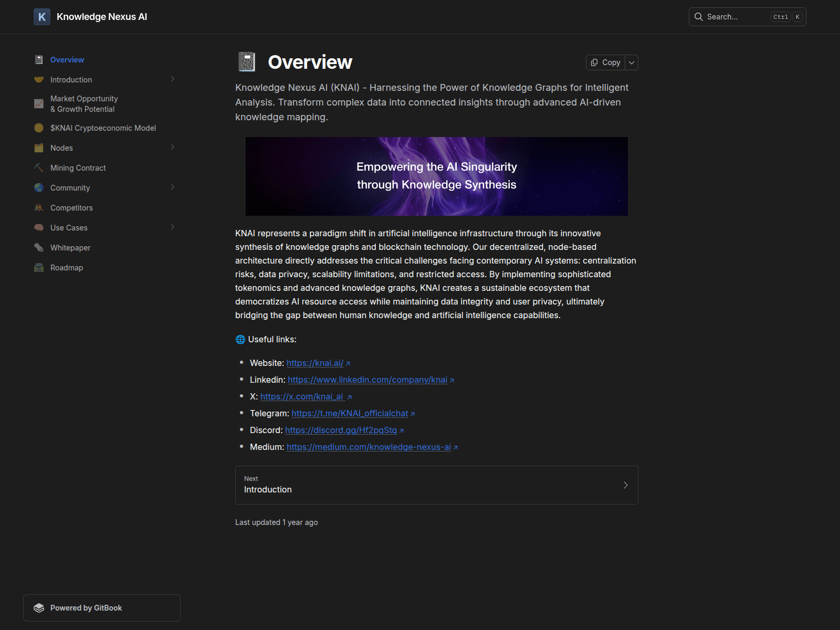The width and height of the screenshot is (840, 630).
Task: Click the Market Opportunity chart icon
Action: pyautogui.click(x=39, y=104)
